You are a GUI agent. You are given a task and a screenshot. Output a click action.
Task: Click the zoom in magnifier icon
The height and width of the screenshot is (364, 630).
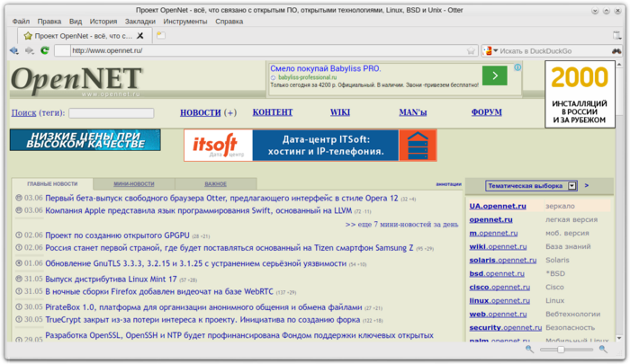603,350
